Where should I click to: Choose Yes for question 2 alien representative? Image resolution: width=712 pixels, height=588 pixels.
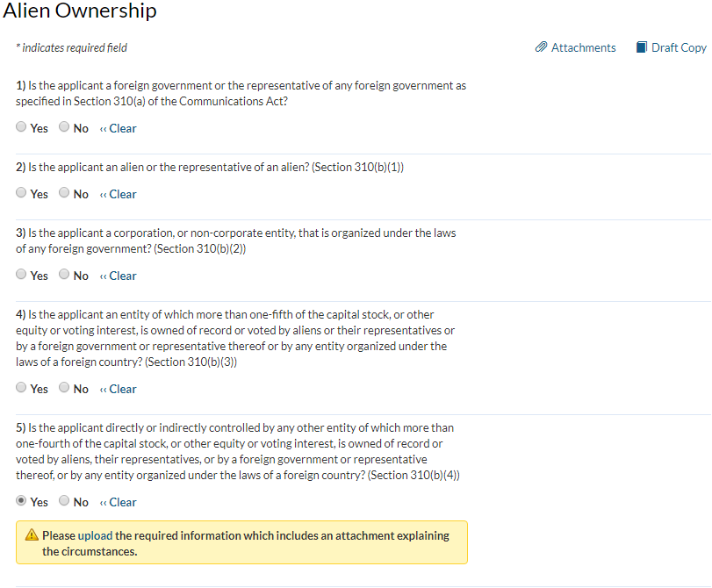coord(21,193)
